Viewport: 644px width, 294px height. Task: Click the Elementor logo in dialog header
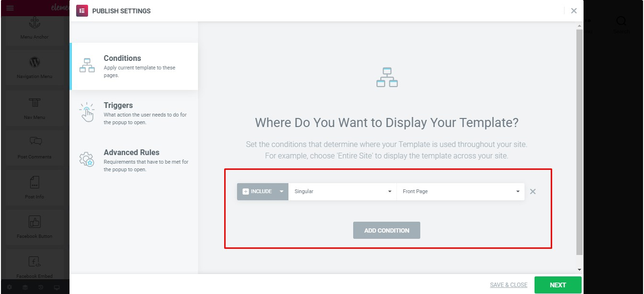(x=82, y=10)
